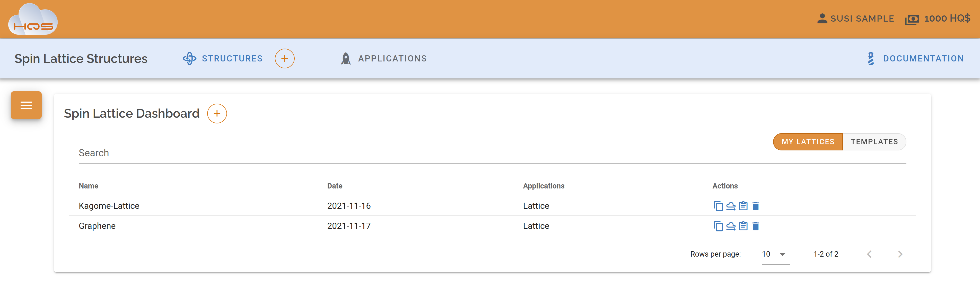Export Kagome-Lattice to the cloud
980x307 pixels.
point(730,206)
